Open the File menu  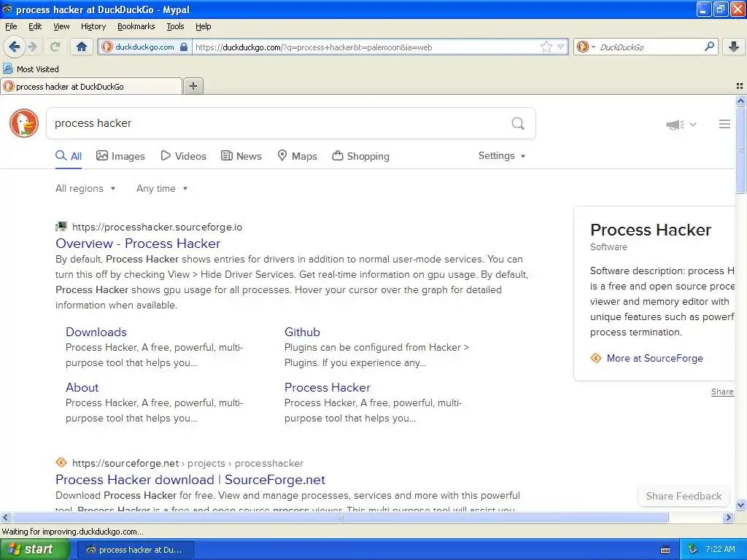click(11, 26)
